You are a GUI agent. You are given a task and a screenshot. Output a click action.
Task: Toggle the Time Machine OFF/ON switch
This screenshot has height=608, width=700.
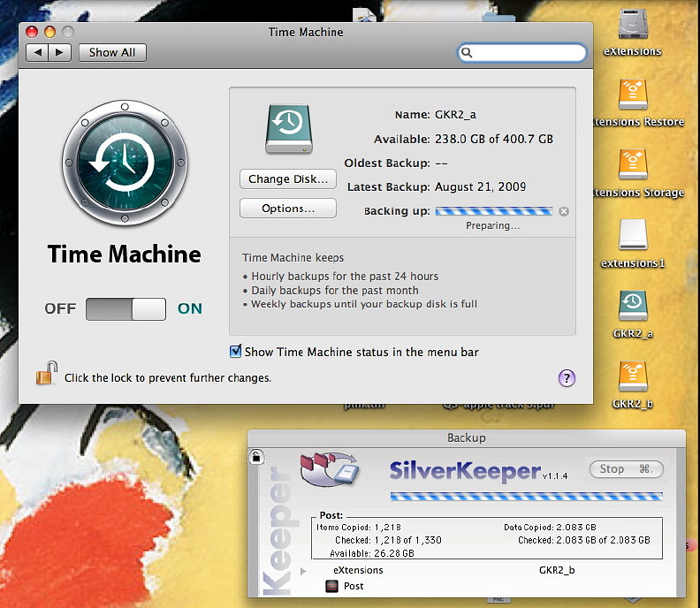[x=126, y=309]
